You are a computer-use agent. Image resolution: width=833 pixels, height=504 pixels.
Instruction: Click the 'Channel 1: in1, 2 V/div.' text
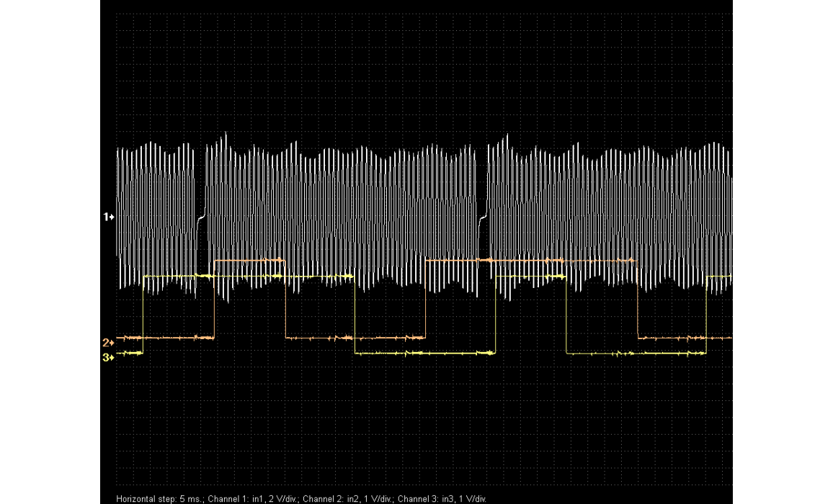[x=253, y=498]
